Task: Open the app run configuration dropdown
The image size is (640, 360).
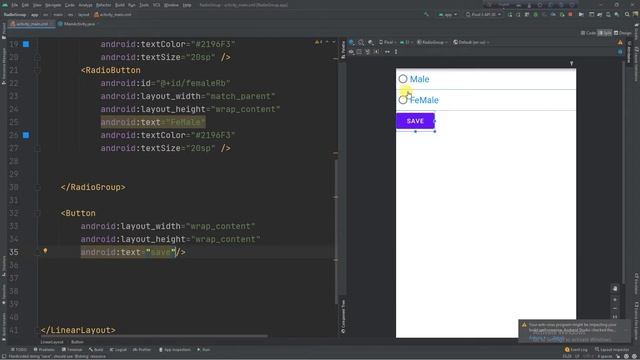Action: coord(448,14)
